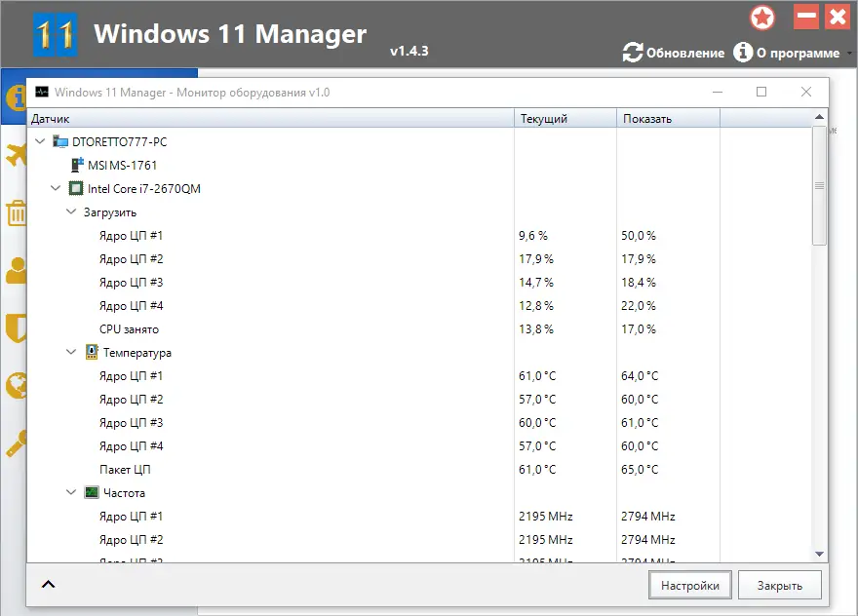Open the Обновление update menu item
The image size is (858, 616).
674,53
